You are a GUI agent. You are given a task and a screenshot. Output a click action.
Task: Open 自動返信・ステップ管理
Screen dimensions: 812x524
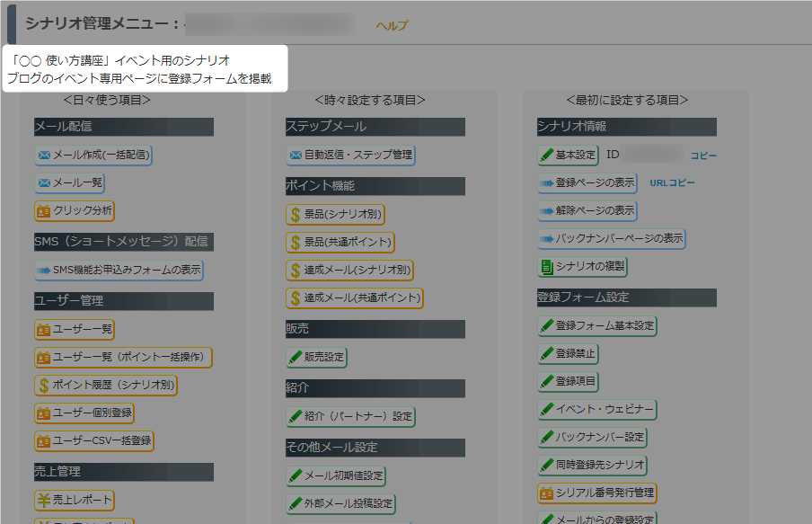[350, 155]
